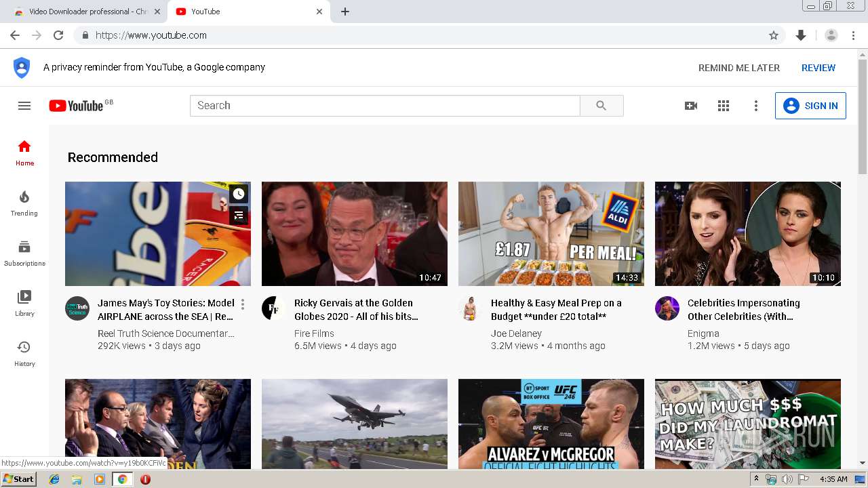Click the volume speaker tray icon
Viewport: 868px width, 488px height.
pos(787,479)
